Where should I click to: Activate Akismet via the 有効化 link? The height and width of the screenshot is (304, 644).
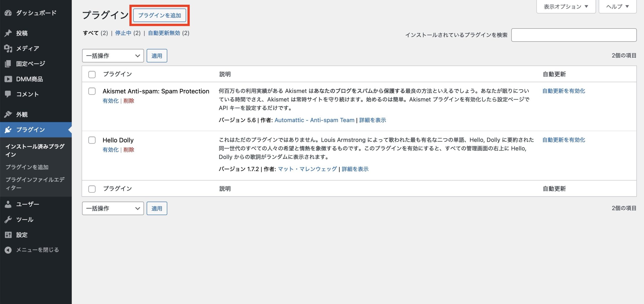tap(110, 101)
